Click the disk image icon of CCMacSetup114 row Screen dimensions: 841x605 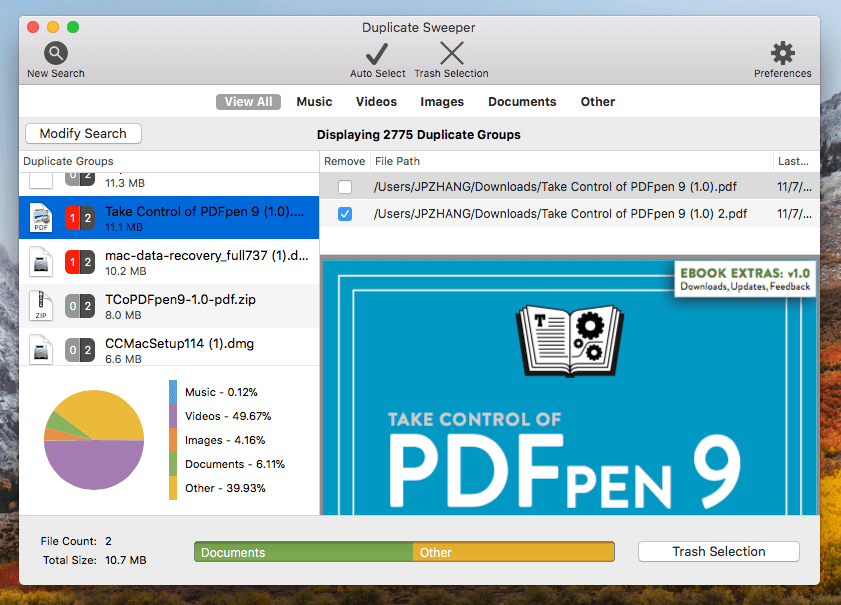point(41,350)
